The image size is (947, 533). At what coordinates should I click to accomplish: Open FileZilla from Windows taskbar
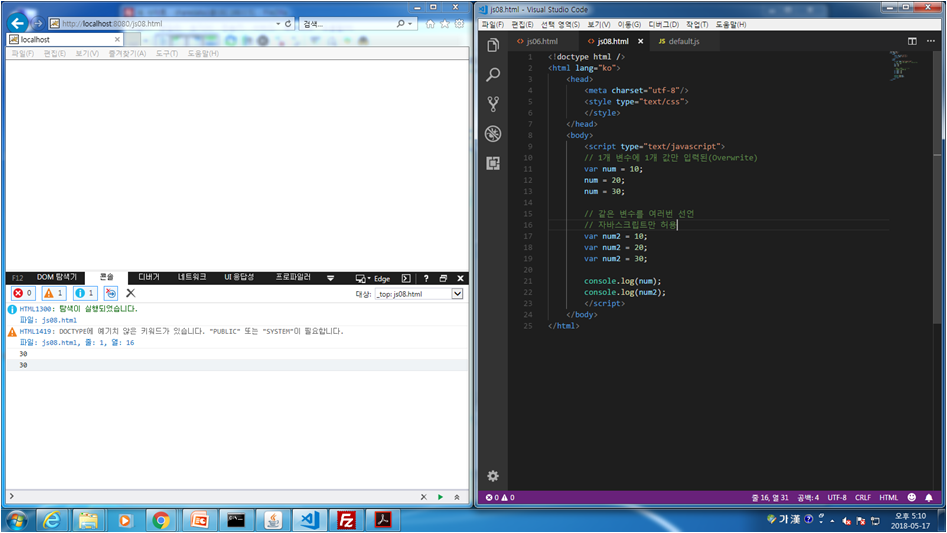346,520
